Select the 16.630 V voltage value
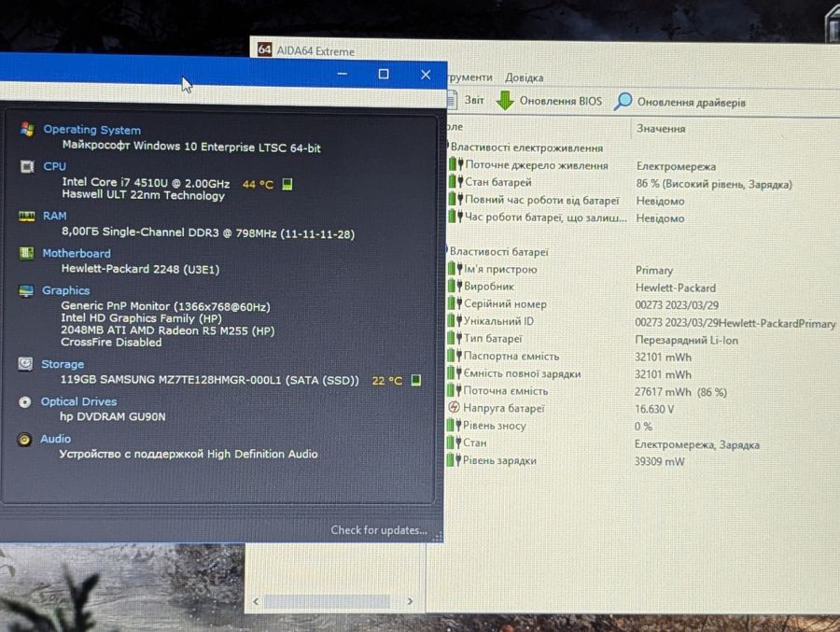Screen dimensions: 840x632 pyautogui.click(x=654, y=409)
